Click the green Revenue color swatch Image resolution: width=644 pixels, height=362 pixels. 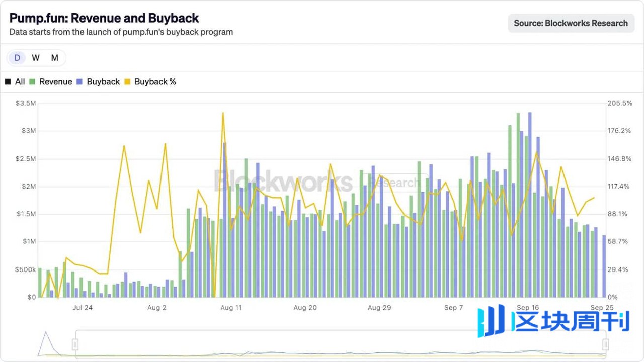pyautogui.click(x=32, y=82)
